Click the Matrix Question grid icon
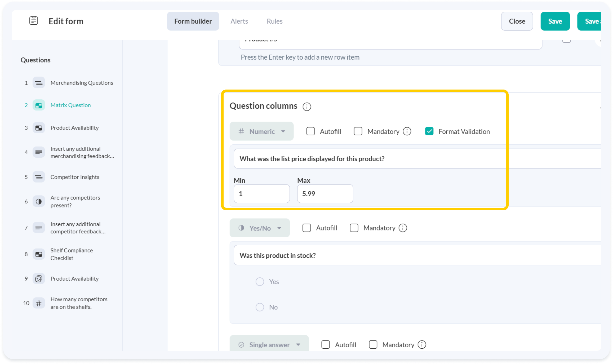This screenshot has height=364, width=613. point(39,105)
